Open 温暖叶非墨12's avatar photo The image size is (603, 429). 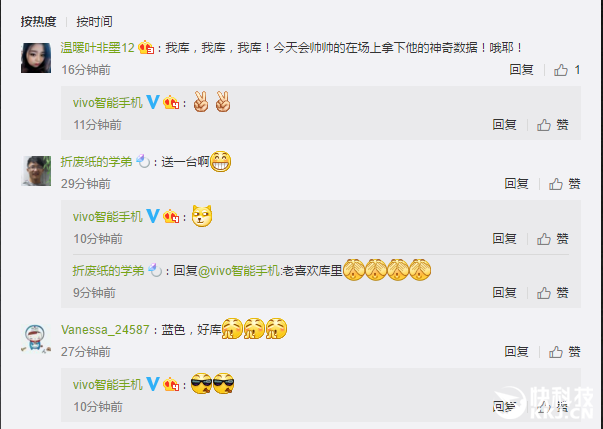[x=36, y=58]
